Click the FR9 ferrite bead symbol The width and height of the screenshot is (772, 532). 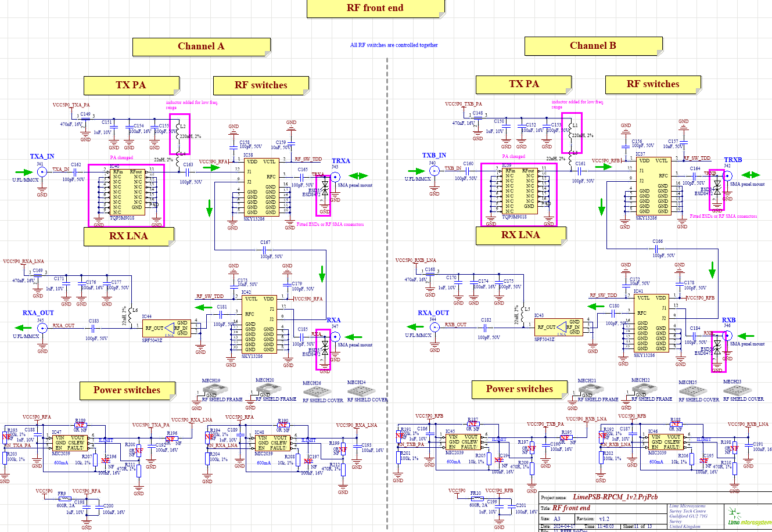(x=64, y=498)
